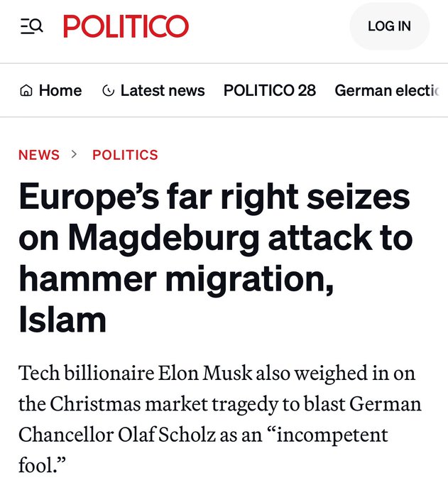This screenshot has height=483, width=448.
Task: Click the summary line starting 'Tech billionaire'
Action: [x=217, y=373]
